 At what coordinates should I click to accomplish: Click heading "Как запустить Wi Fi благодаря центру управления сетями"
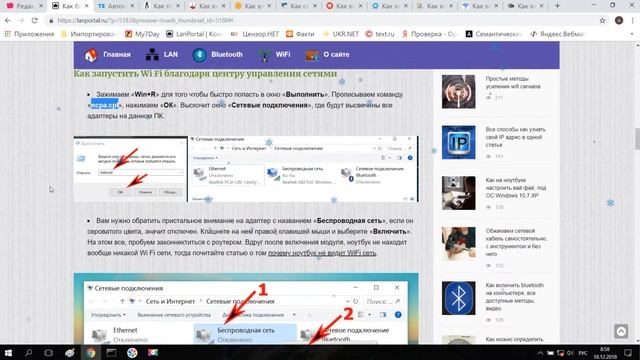coord(205,73)
